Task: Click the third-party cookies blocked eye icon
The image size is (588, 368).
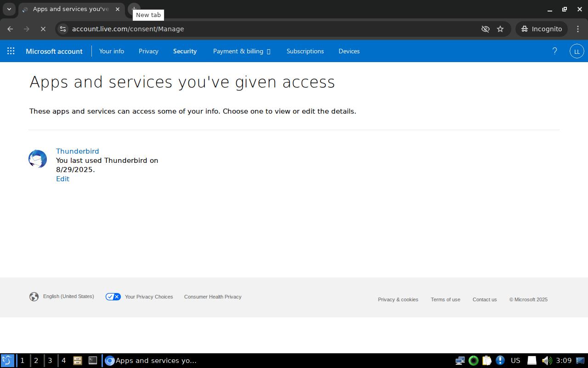Action: (485, 29)
